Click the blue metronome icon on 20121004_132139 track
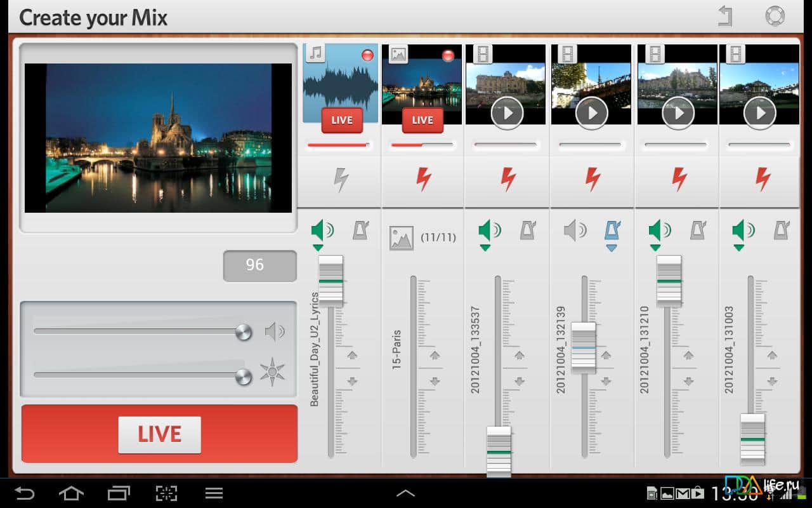The image size is (812, 508). 612,230
